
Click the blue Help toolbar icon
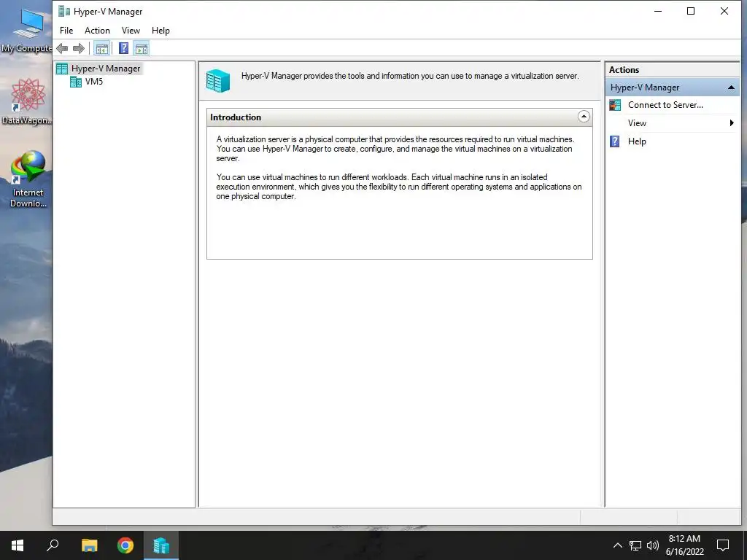123,48
